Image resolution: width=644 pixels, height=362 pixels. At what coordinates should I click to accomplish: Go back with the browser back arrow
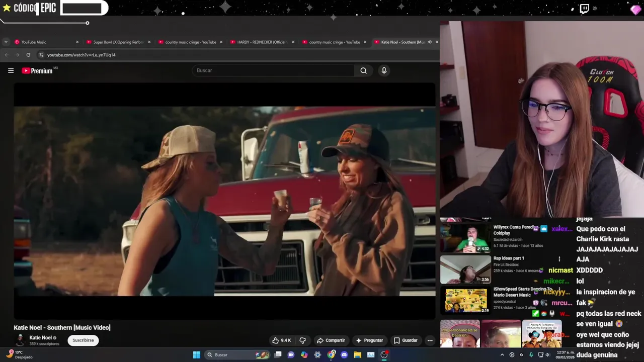pos(7,55)
